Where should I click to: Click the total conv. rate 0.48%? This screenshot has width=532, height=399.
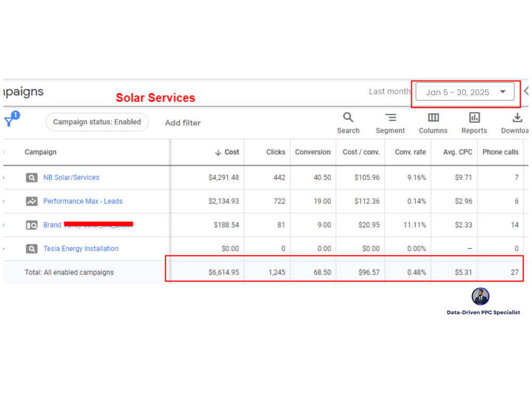click(x=417, y=272)
